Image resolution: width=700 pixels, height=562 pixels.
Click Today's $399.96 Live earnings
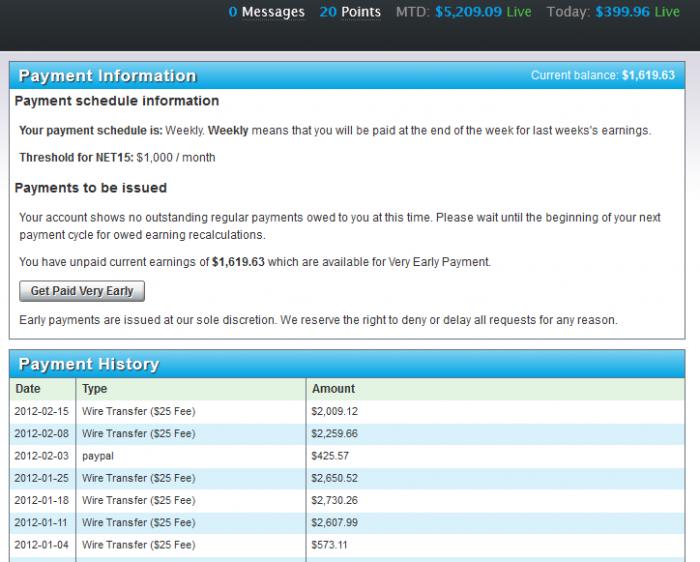[x=613, y=12]
